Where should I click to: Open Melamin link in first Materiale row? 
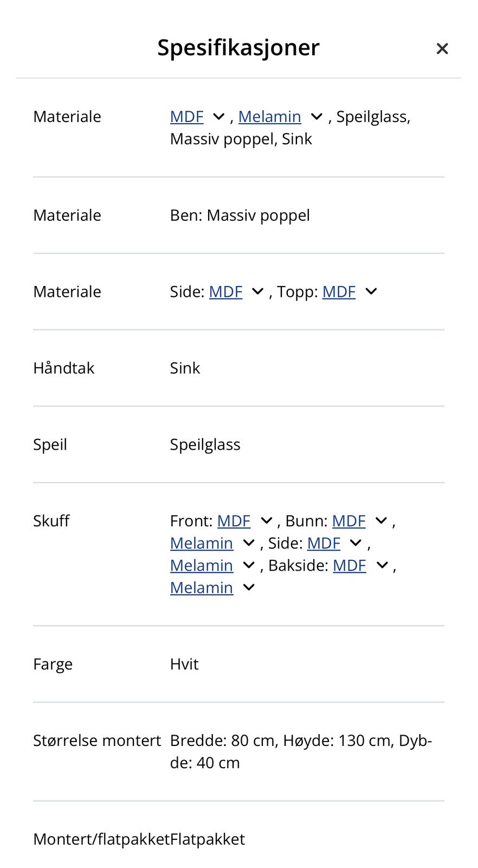pyautogui.click(x=269, y=117)
